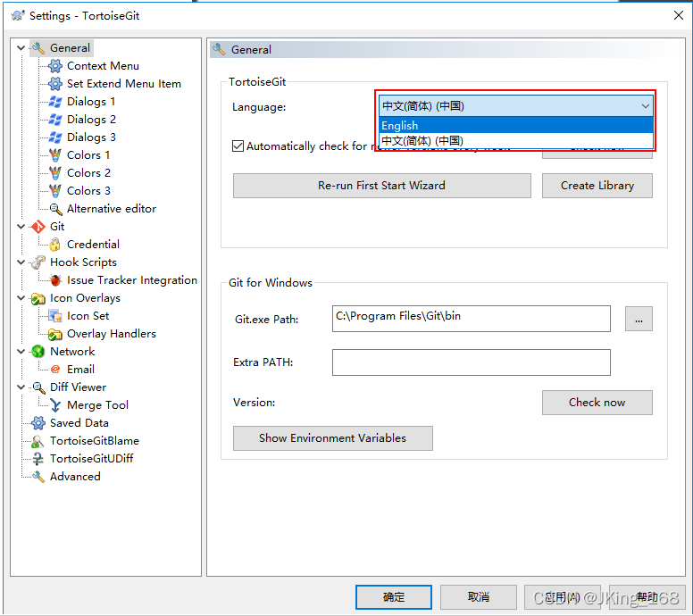Click the Email at-sign icon
Image resolution: width=693 pixels, height=616 pixels.
tap(55, 369)
